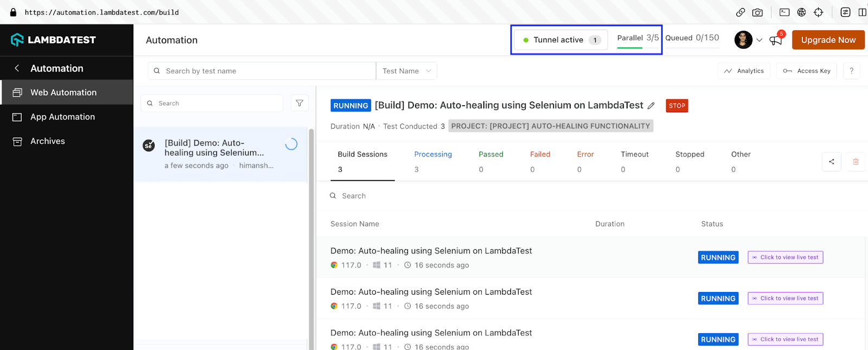Screen dimensions: 868x350
Task: Click browser camera screenshot icon
Action: pos(757,12)
